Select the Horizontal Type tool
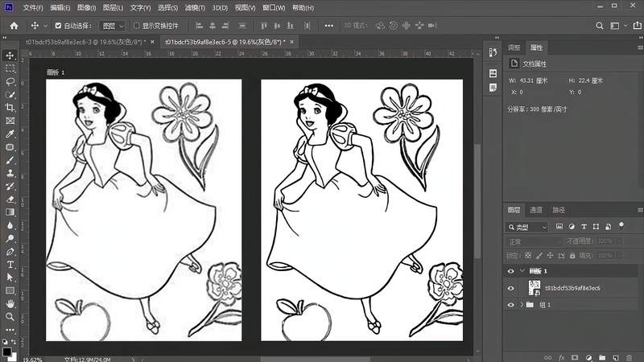 (x=10, y=265)
